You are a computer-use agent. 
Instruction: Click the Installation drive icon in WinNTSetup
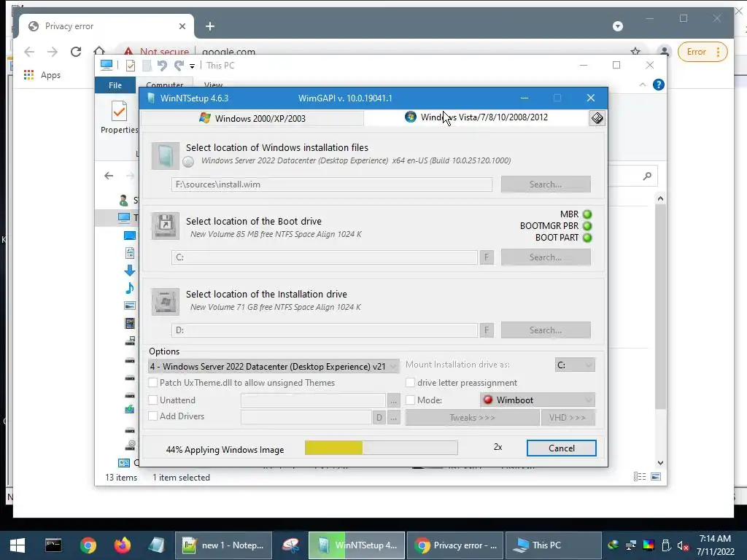coord(166,301)
